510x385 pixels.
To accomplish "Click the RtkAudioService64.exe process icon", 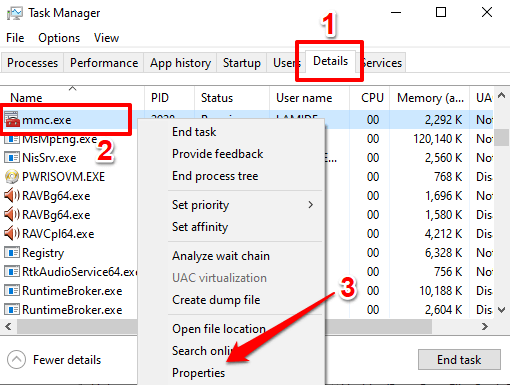I will (12, 272).
